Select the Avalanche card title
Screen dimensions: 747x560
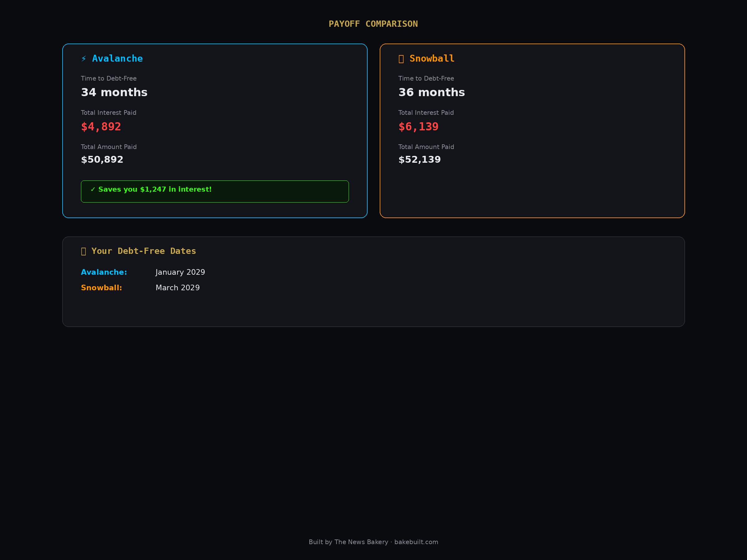(x=117, y=59)
